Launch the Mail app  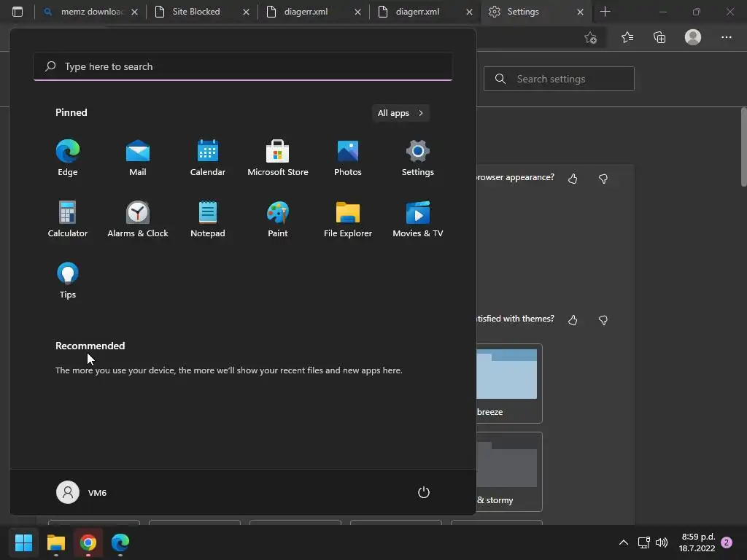pos(138,158)
